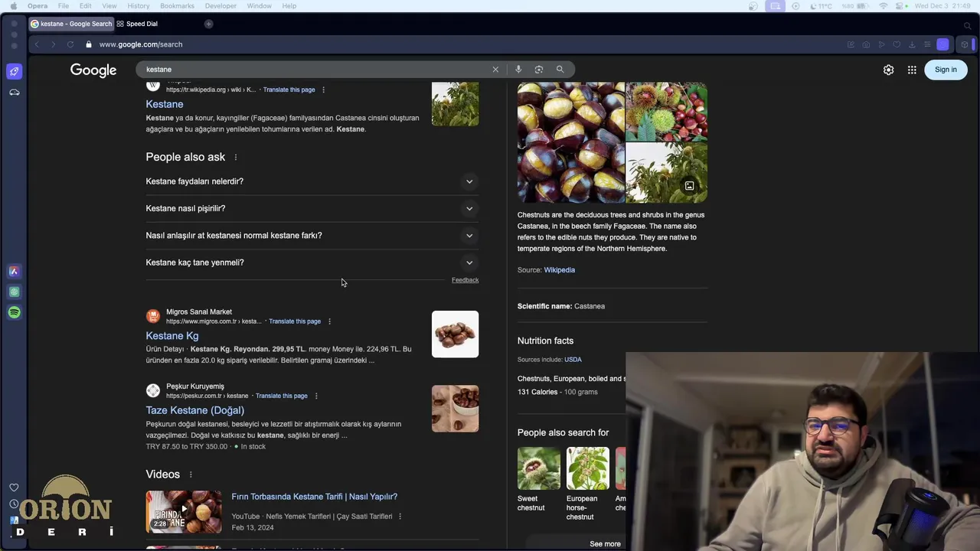This screenshot has width=980, height=551.
Task: Open more images icon on chestnut photo
Action: point(689,185)
